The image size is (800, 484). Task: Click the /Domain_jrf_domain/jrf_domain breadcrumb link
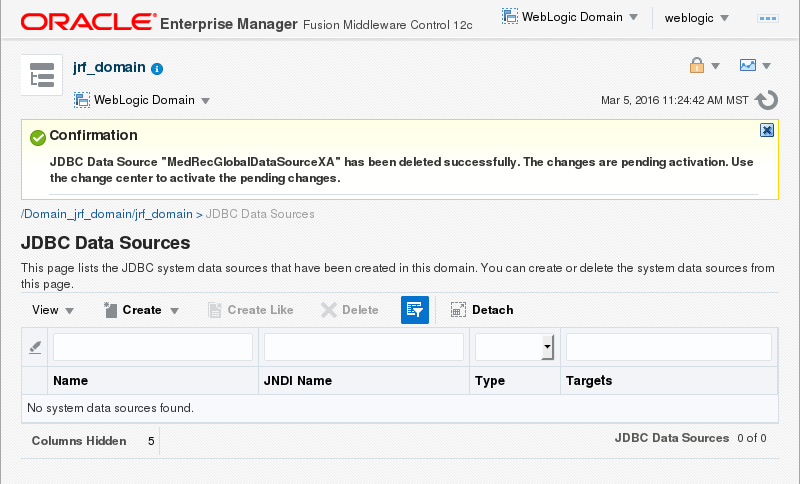106,214
